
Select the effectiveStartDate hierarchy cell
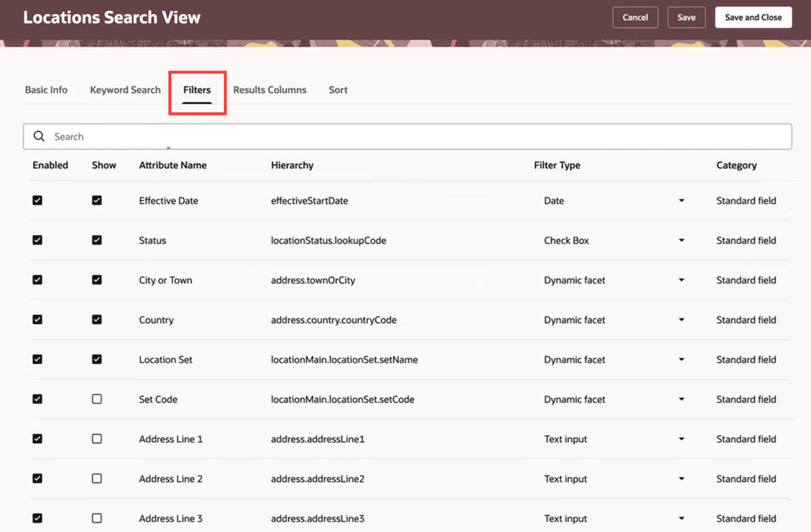(x=310, y=200)
